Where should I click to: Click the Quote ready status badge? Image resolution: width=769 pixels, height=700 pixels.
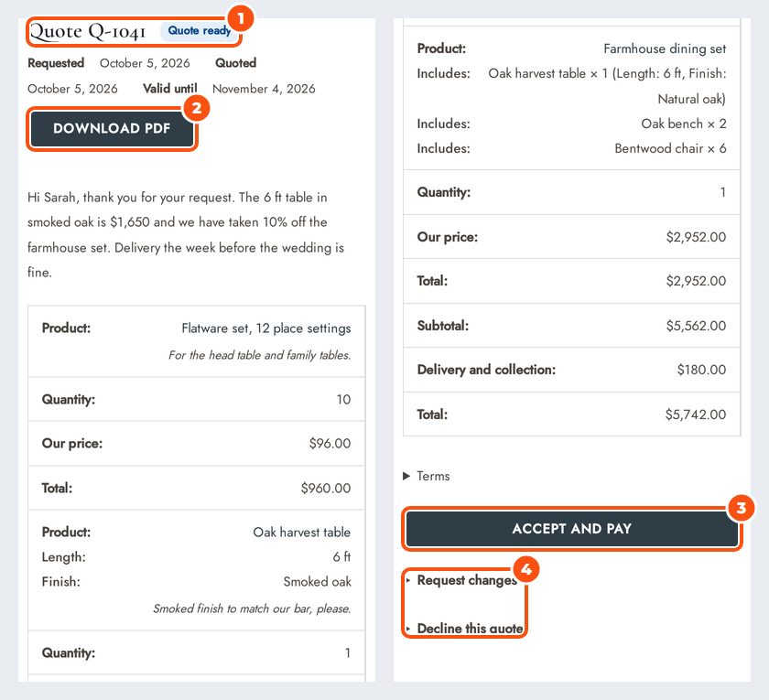tap(200, 31)
